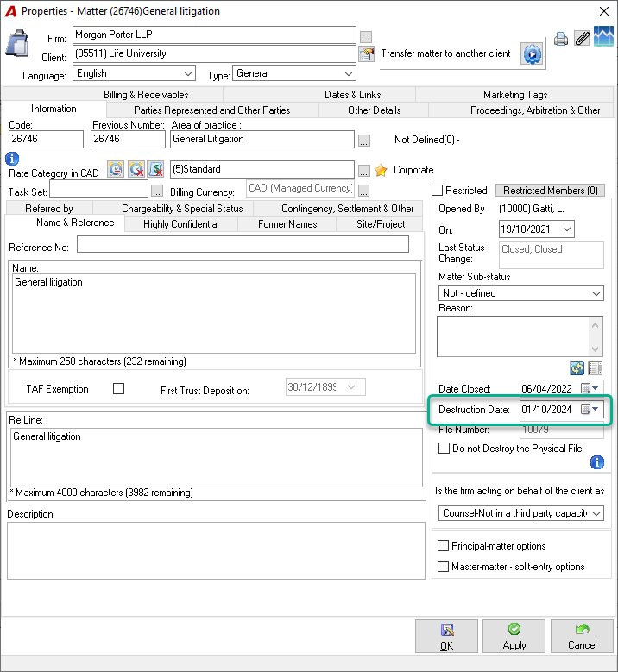The image size is (618, 672).
Task: Check Do not Destroy the Physical File
Action: point(445,449)
